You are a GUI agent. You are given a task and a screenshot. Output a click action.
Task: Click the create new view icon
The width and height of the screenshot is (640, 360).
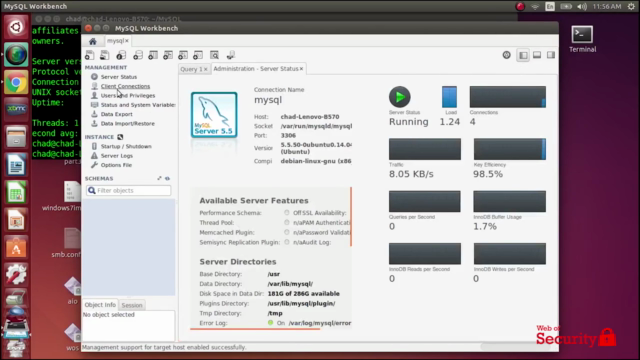pyautogui.click(x=168, y=55)
